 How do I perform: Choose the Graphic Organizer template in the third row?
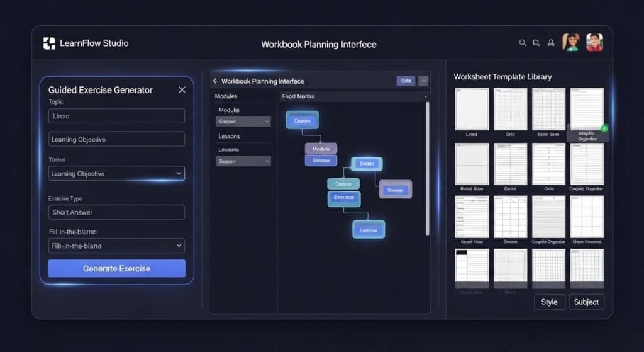click(548, 217)
